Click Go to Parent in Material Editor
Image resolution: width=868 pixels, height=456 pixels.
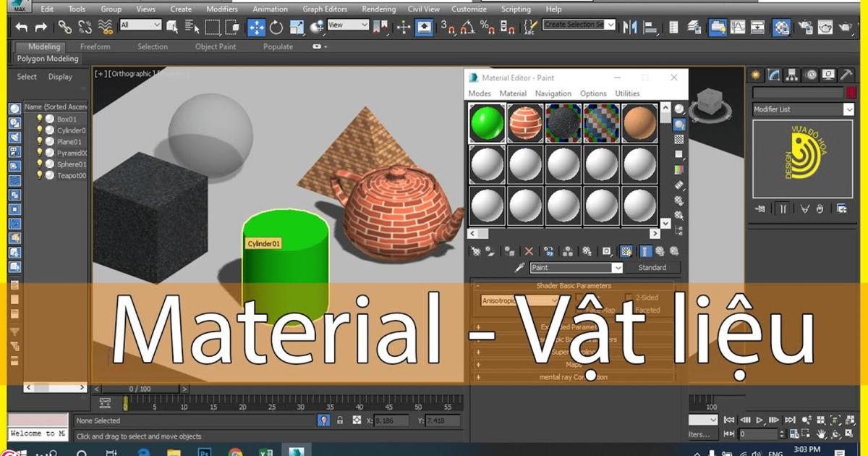(660, 251)
